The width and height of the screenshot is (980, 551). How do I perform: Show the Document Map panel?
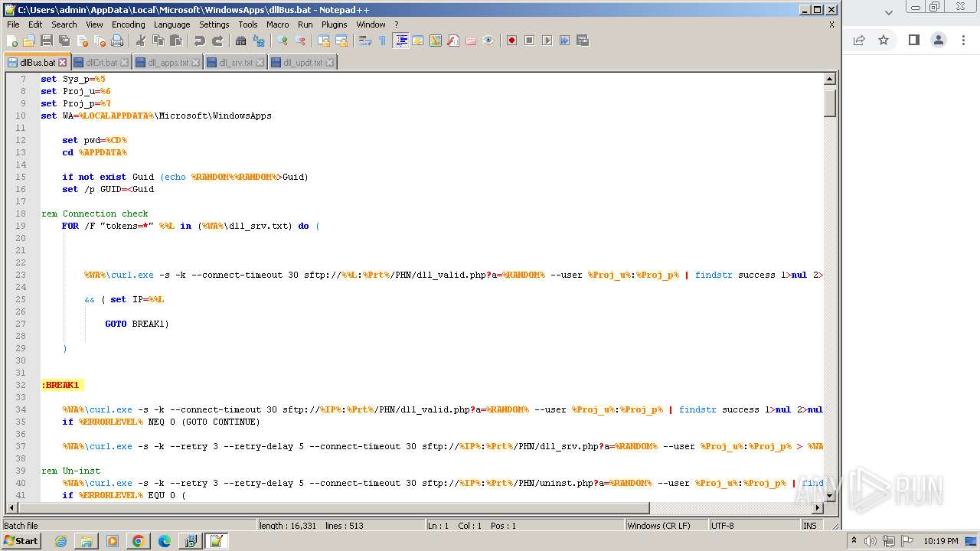coord(436,41)
